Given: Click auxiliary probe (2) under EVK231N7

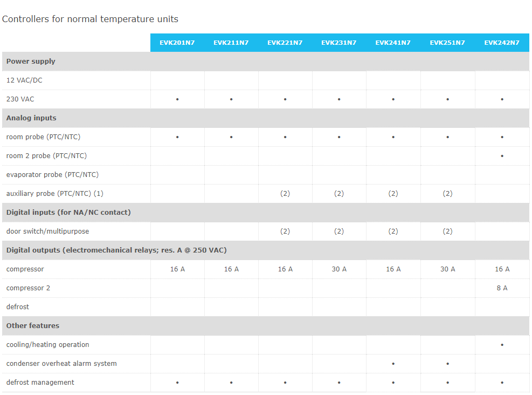Looking at the screenshot, I should click(339, 194).
